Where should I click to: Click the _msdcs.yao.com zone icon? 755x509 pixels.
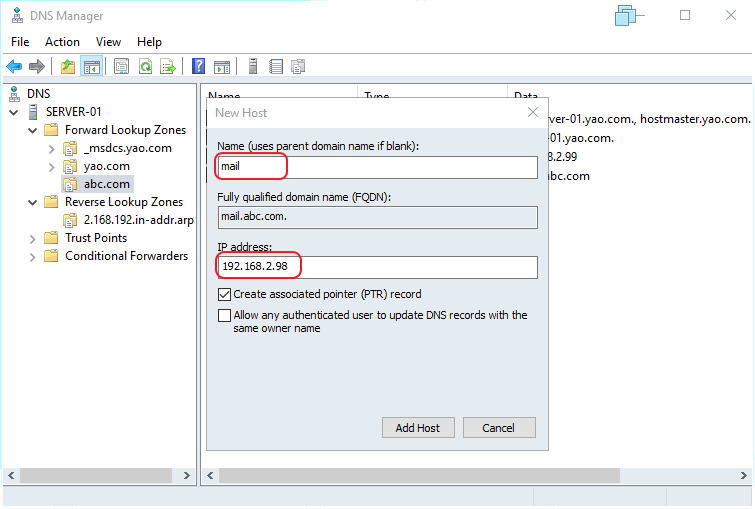pos(70,148)
